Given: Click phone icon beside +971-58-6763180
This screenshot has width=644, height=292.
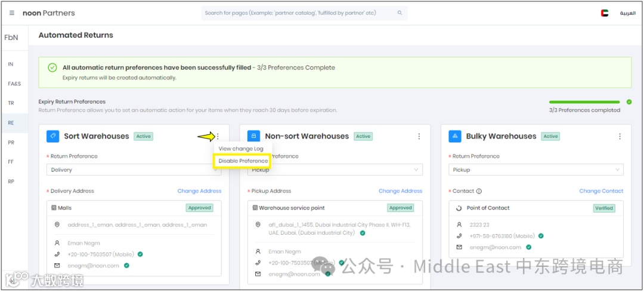Looking at the screenshot, I should (x=459, y=236).
